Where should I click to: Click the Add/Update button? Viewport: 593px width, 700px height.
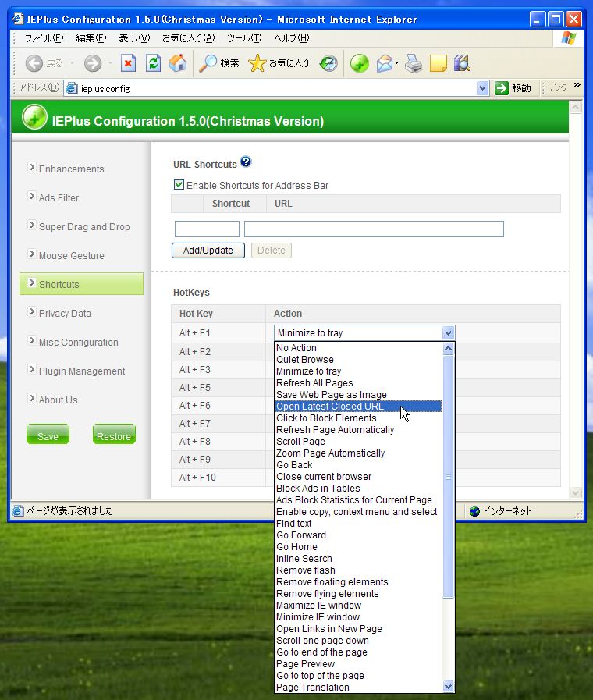[208, 251]
